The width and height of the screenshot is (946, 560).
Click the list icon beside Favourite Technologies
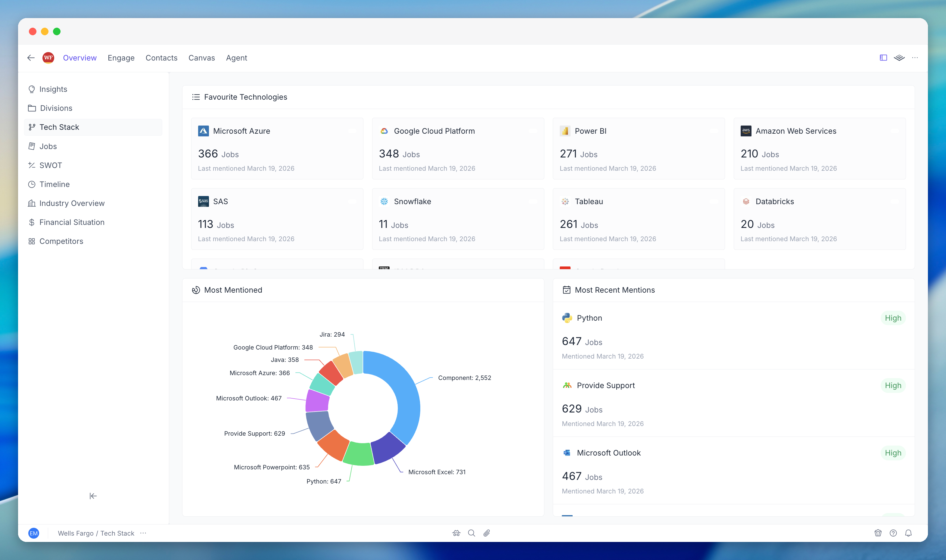point(196,97)
